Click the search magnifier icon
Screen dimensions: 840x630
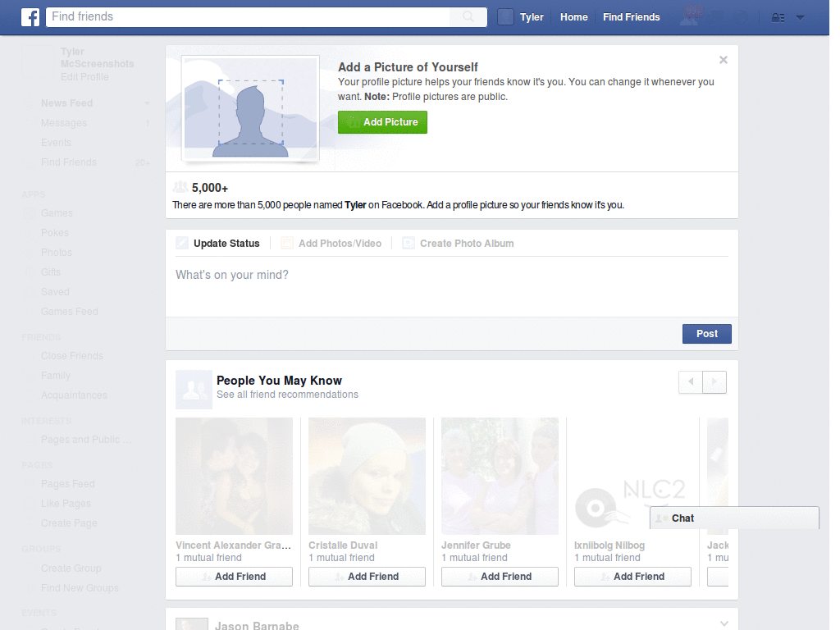point(468,16)
